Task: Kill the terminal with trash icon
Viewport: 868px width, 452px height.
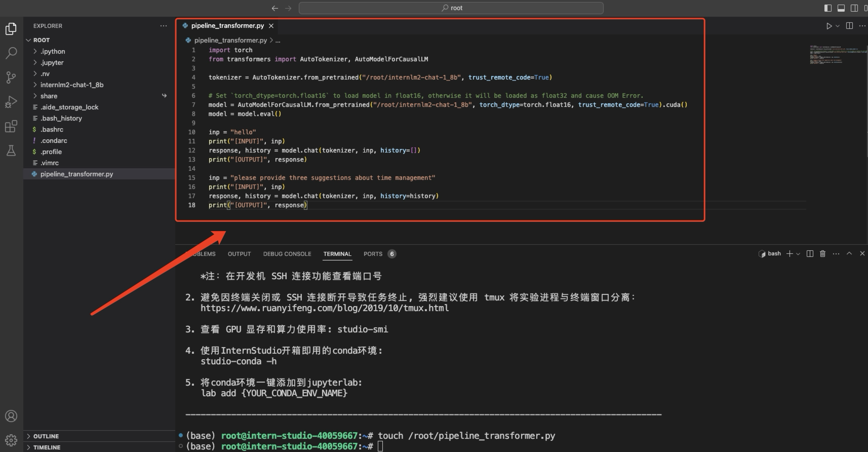Action: 822,254
